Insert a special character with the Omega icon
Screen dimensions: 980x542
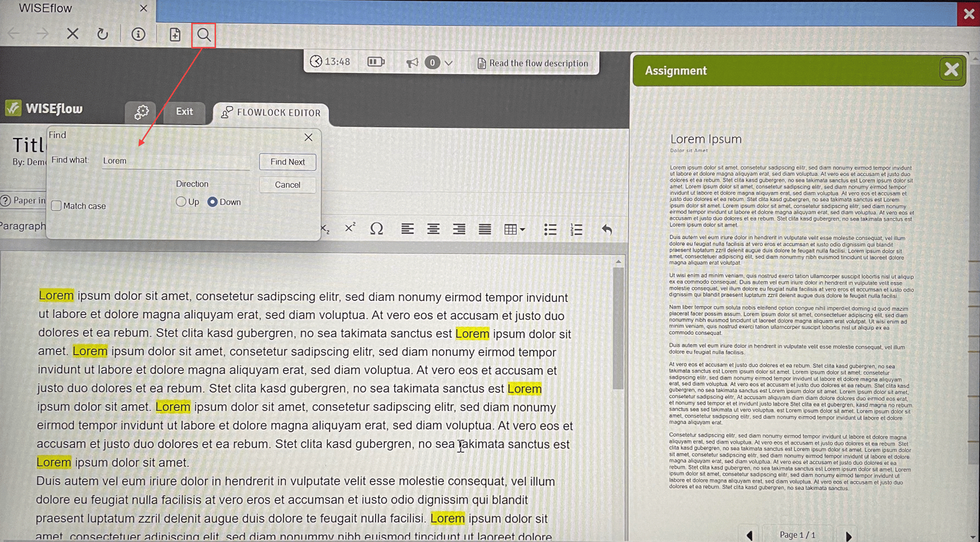pyautogui.click(x=377, y=229)
